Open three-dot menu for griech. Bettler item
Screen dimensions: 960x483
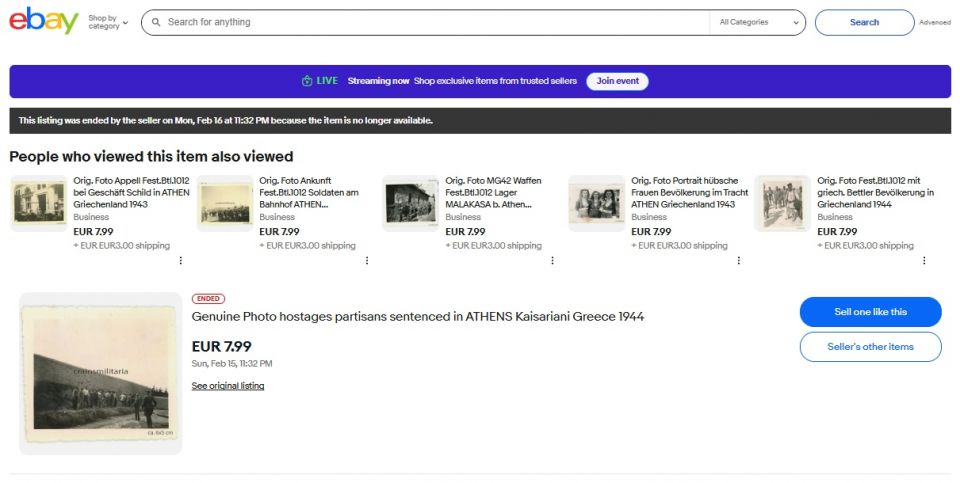coord(925,260)
